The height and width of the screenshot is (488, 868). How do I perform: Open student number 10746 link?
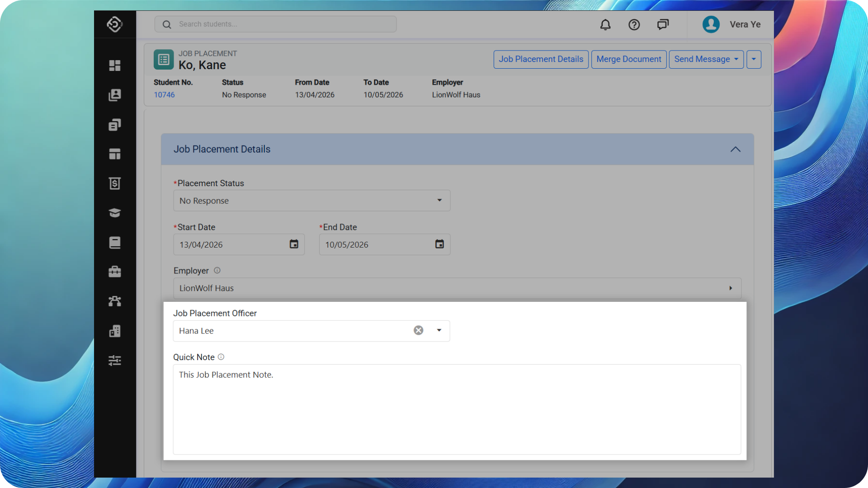pos(164,95)
